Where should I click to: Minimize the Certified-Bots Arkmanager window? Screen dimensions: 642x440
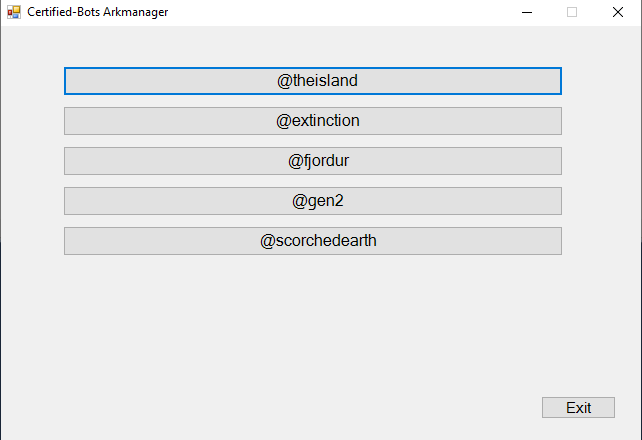(527, 12)
